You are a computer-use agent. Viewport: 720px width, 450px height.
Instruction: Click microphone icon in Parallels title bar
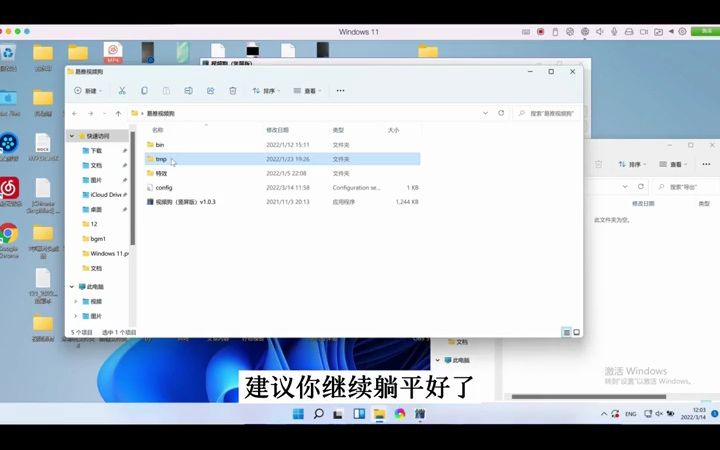614,32
